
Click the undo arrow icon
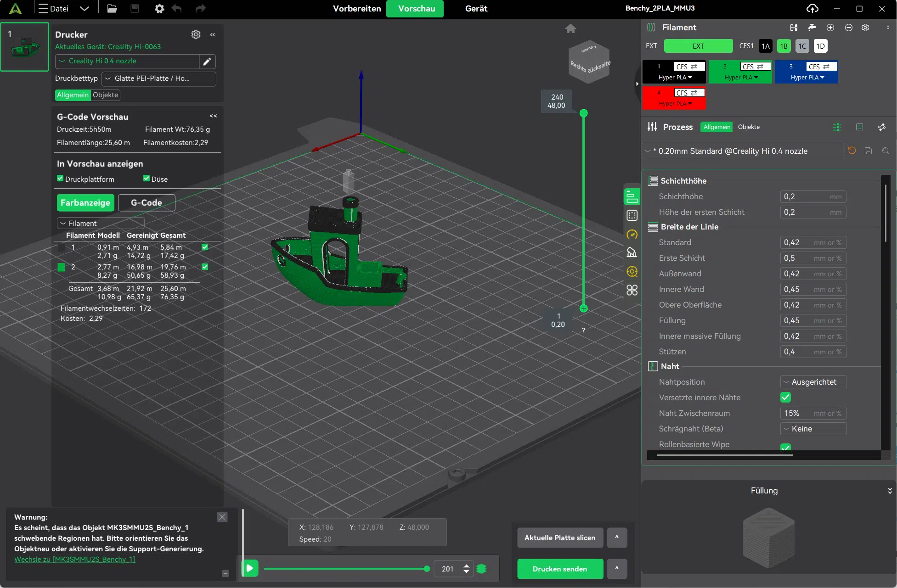click(177, 8)
